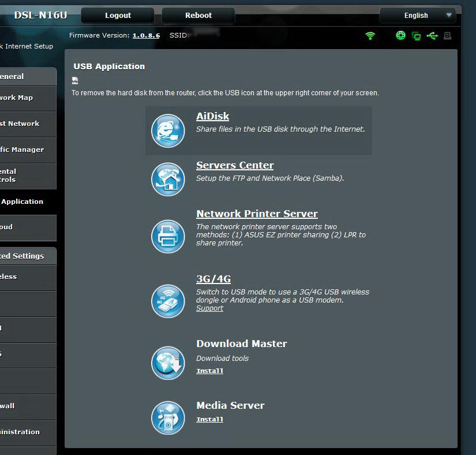Viewport: 476px width, 455px height.
Task: Click 'Share files in the USB disk' description
Action: pos(280,129)
